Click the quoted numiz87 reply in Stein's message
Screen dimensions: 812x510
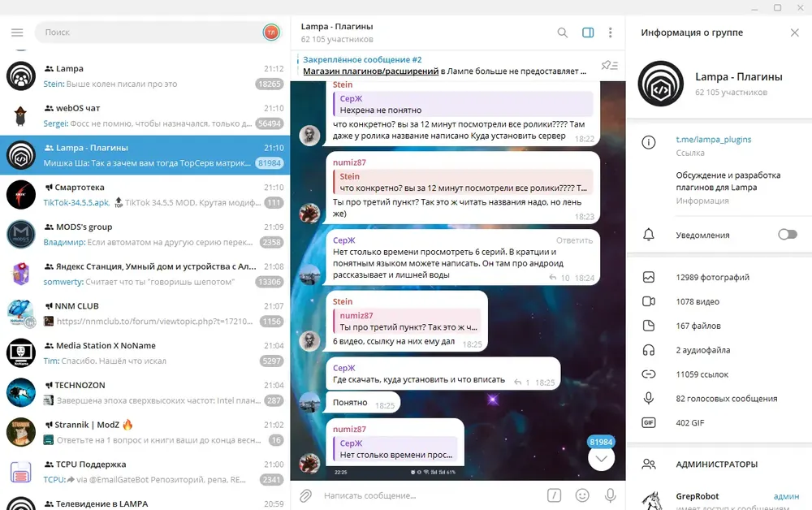point(407,321)
